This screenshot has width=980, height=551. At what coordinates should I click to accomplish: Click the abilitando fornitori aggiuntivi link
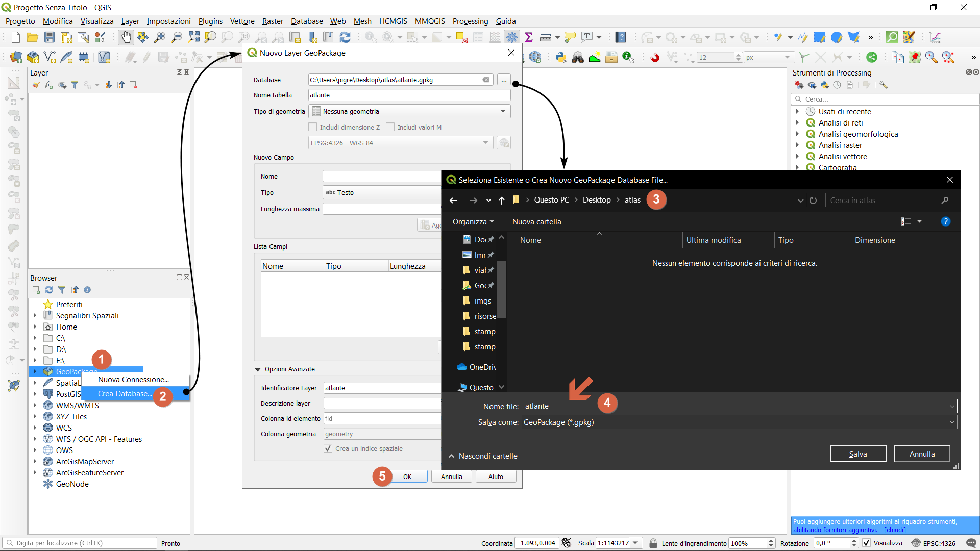[x=835, y=530]
